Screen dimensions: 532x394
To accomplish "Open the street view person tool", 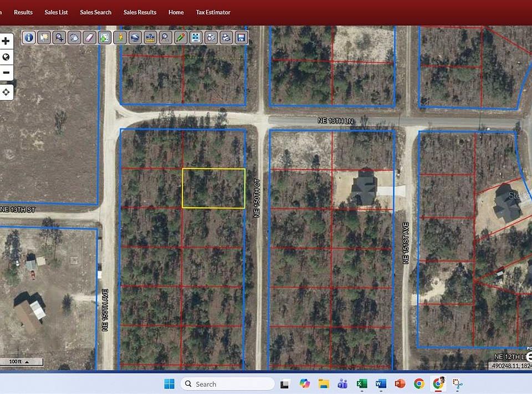I will pos(120,37).
